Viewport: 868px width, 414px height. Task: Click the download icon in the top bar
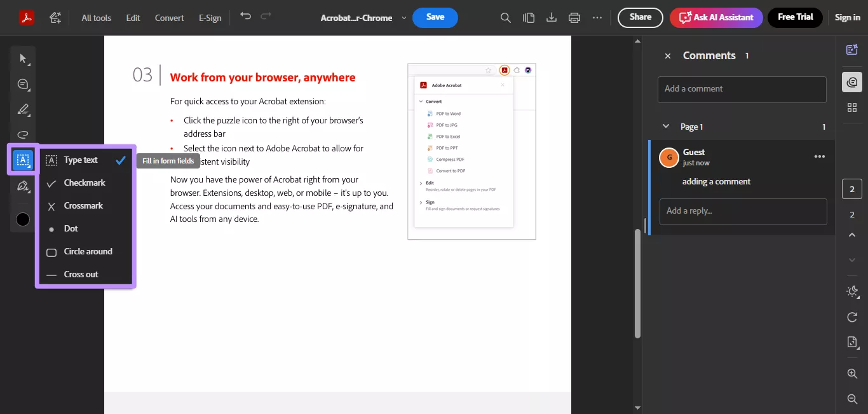551,17
